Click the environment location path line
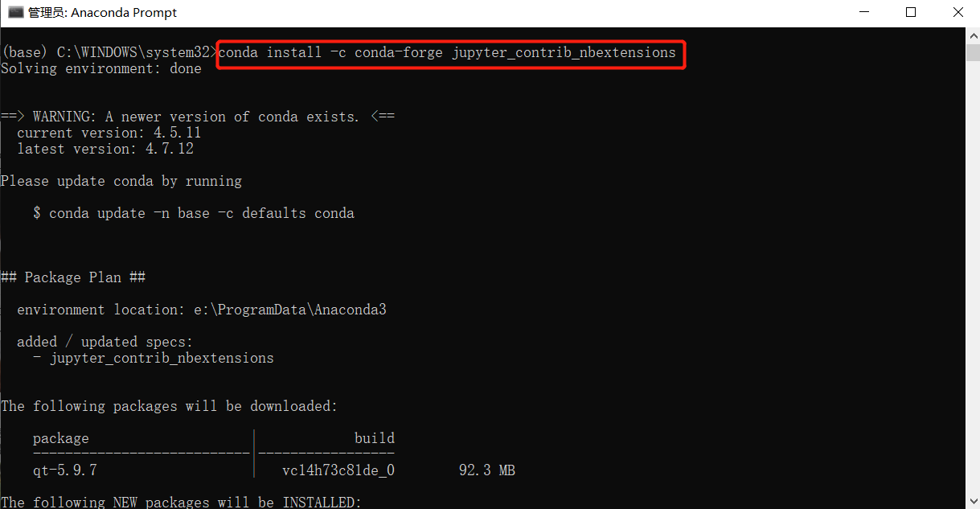The width and height of the screenshot is (980, 509). (202, 310)
